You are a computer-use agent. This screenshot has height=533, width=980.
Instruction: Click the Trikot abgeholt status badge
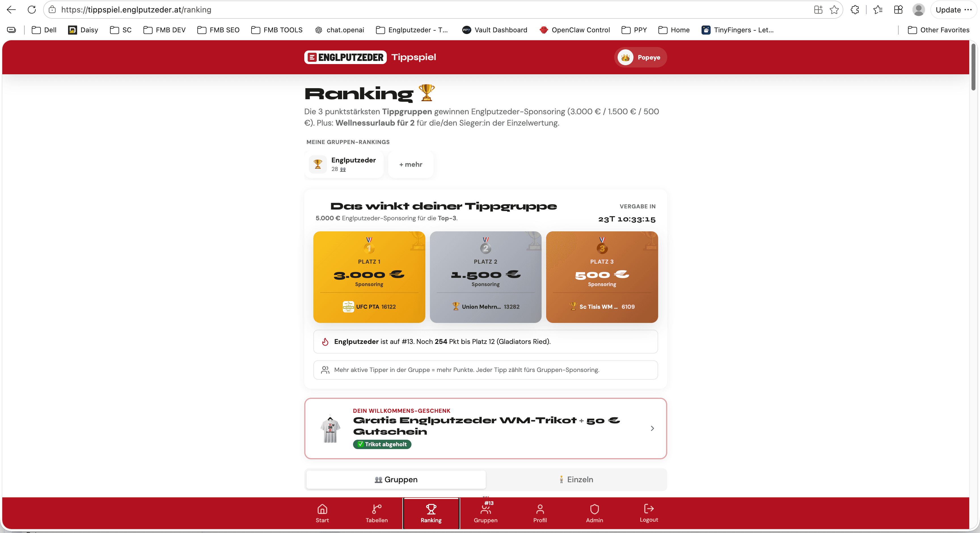(x=382, y=444)
